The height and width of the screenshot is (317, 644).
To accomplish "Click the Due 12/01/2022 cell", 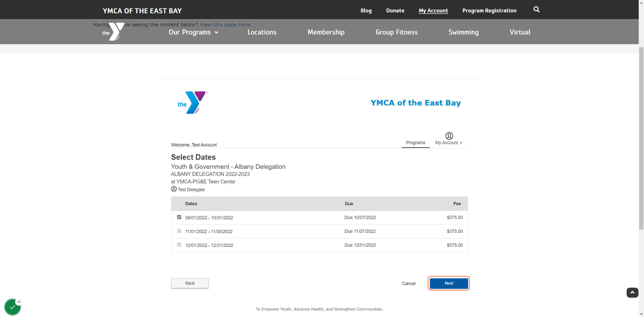I will (x=360, y=245).
